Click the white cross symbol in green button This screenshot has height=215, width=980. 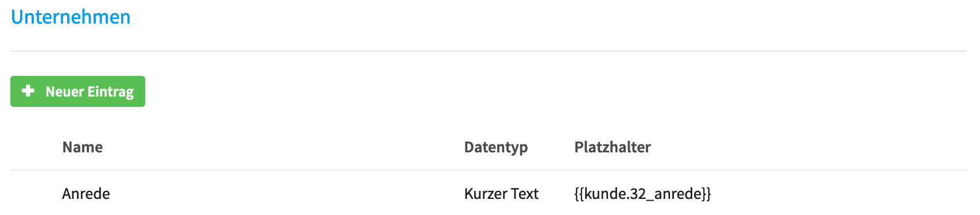click(28, 91)
